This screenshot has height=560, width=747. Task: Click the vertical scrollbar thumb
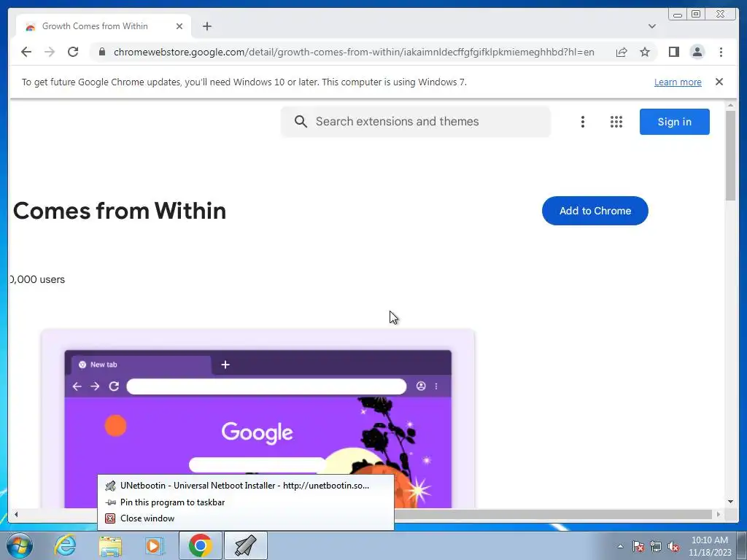[731, 155]
